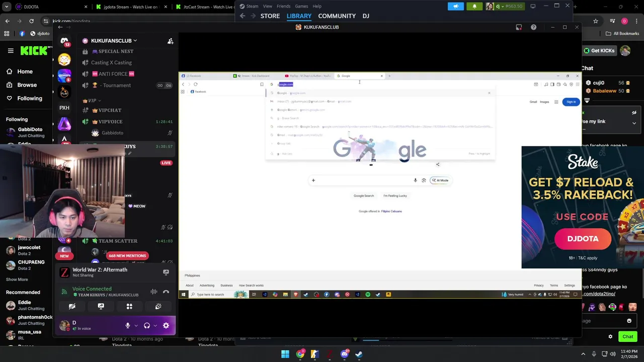Viewport: 644px width, 362px height.
Task: Bookmark this page with star icon
Action: tap(596, 21)
